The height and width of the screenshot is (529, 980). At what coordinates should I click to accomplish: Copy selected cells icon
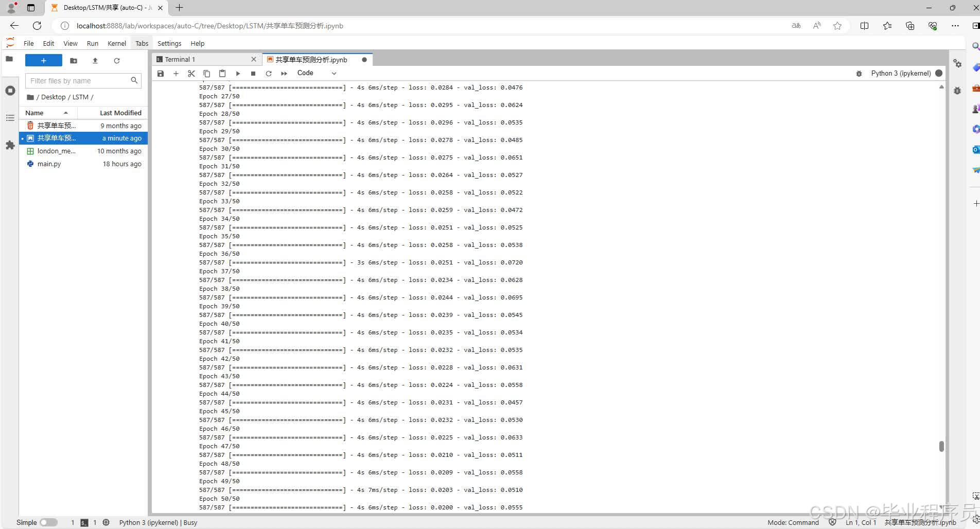207,74
